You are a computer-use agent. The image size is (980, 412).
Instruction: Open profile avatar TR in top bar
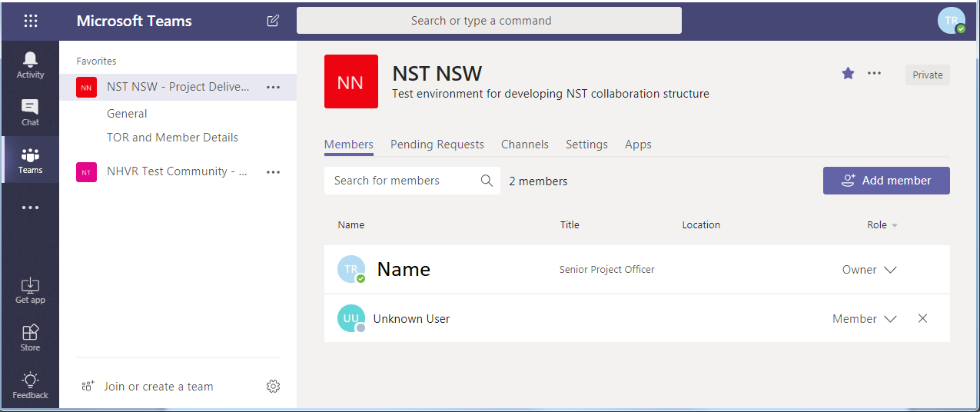952,21
